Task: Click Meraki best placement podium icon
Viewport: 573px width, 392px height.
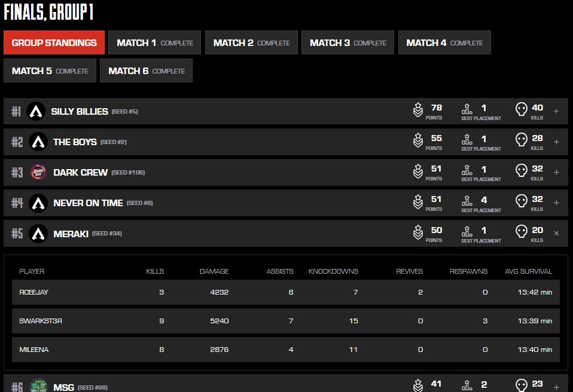Action: pyautogui.click(x=467, y=231)
